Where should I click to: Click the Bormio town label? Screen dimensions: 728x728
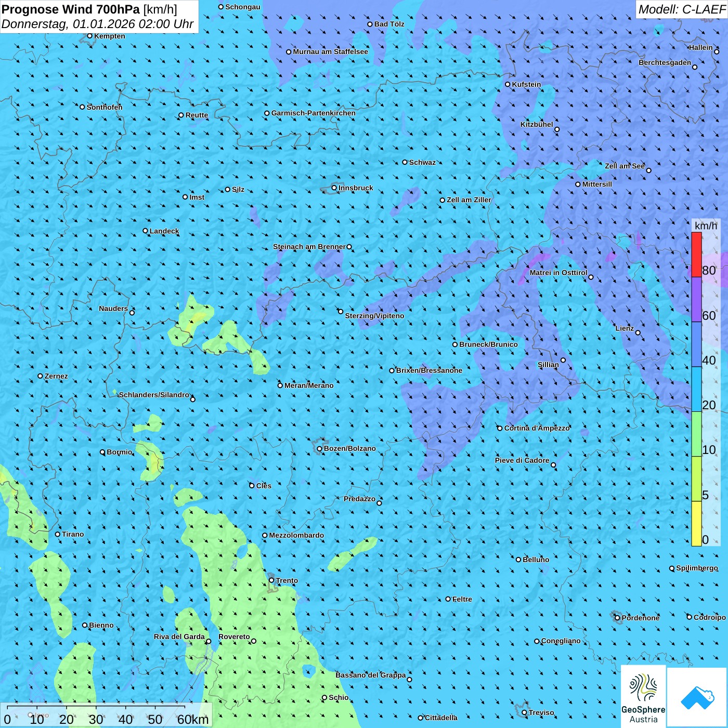(120, 452)
